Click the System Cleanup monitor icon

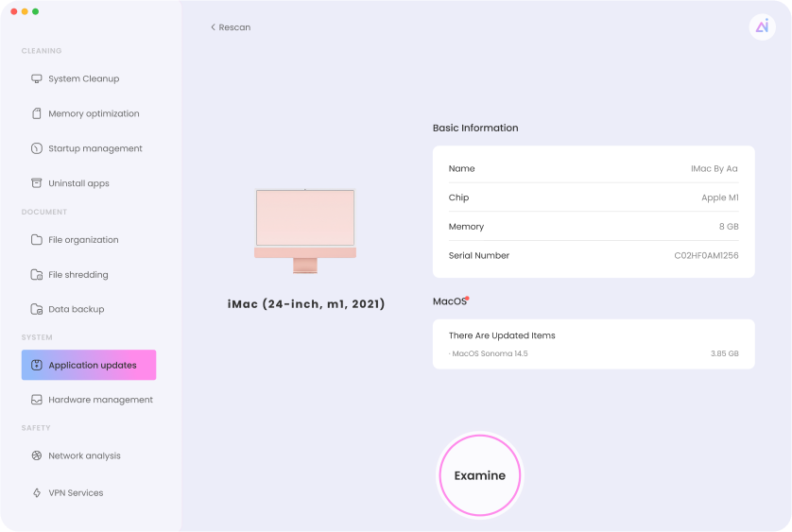pyautogui.click(x=36, y=78)
